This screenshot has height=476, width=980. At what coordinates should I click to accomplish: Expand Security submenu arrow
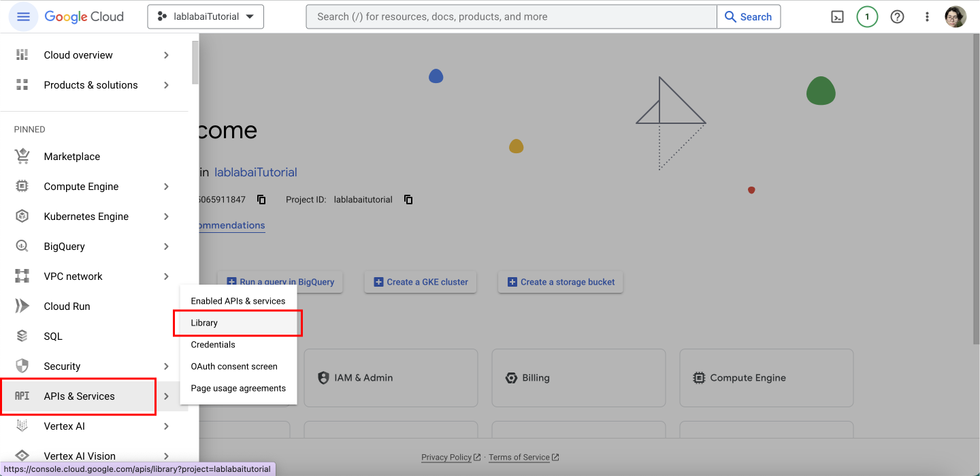[x=166, y=366]
